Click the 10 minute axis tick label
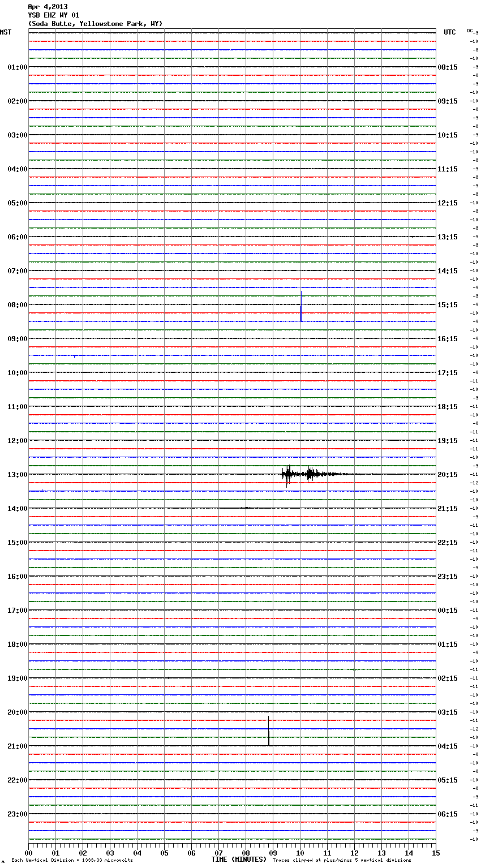This screenshot has width=481, height=868. click(300, 853)
